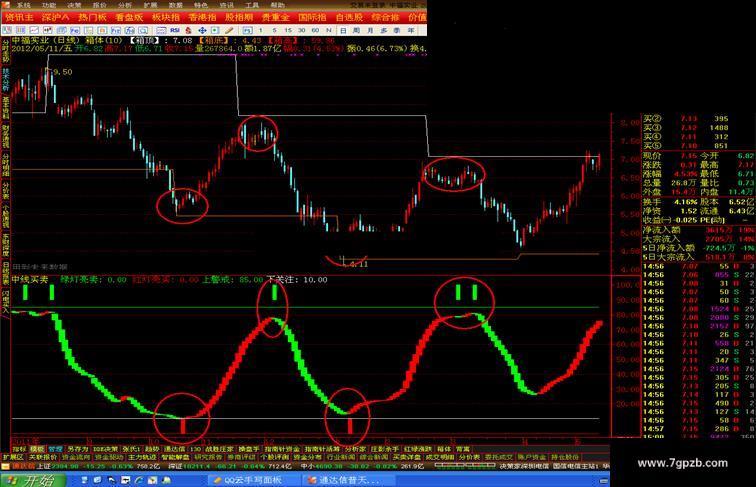Click the 国际指 banner button

[312, 17]
